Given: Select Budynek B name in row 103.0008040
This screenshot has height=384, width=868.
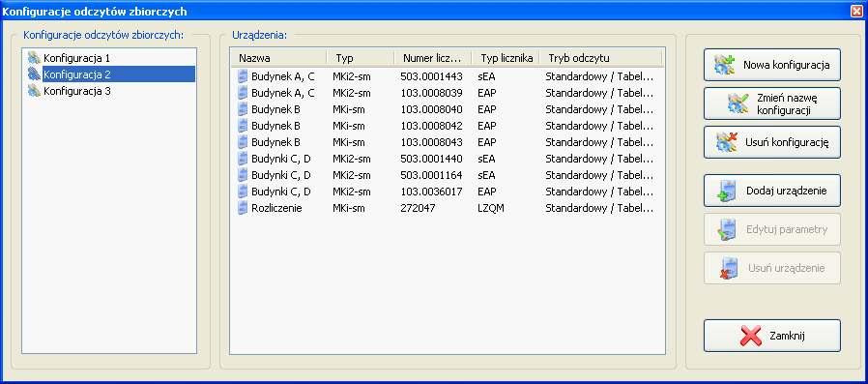Looking at the screenshot, I should click(x=275, y=109).
